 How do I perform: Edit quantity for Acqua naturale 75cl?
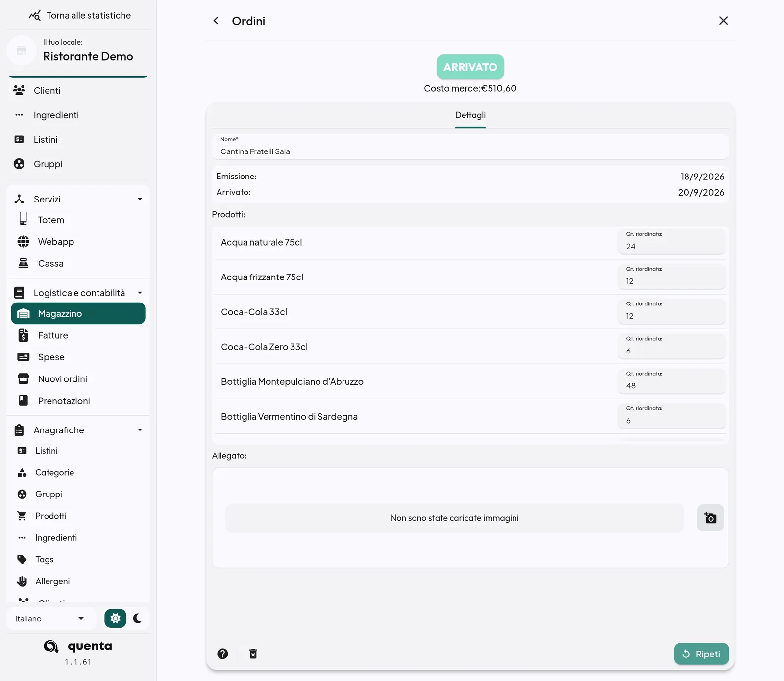tap(671, 242)
